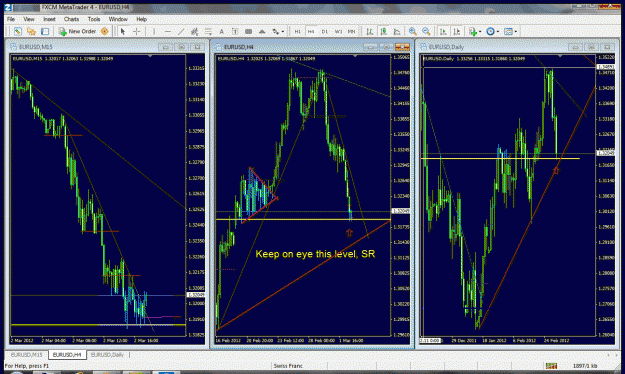
Task: Click the EURUSD,M15 chart window title
Action: [36, 47]
